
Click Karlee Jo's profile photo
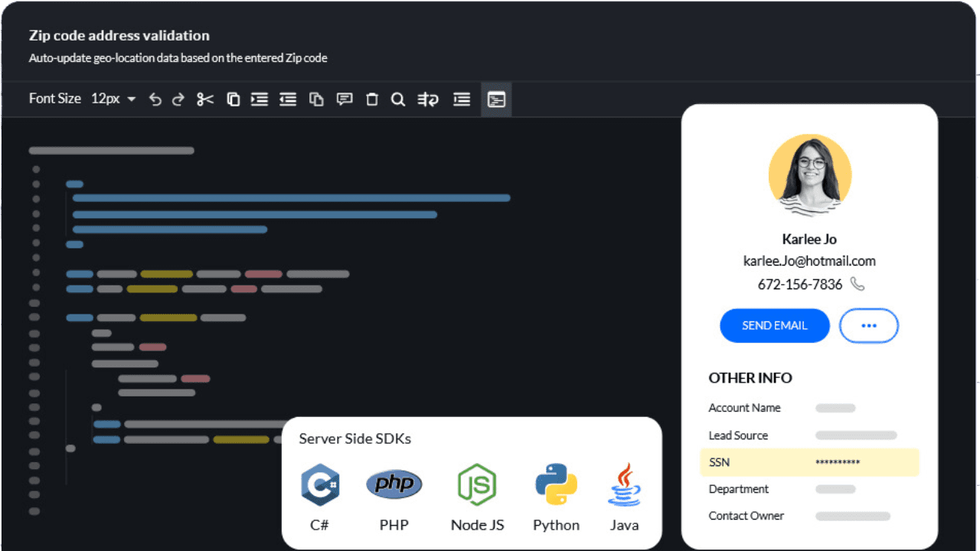(810, 175)
